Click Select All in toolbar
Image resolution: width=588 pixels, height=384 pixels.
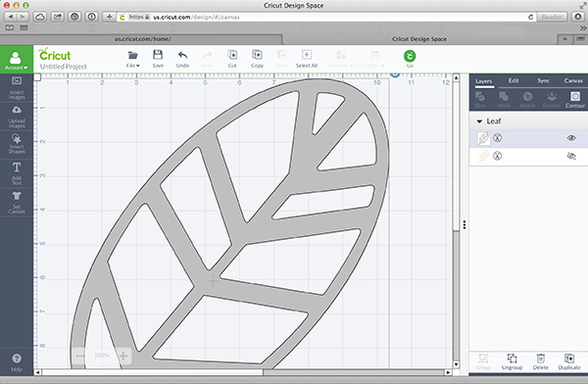[x=307, y=59]
